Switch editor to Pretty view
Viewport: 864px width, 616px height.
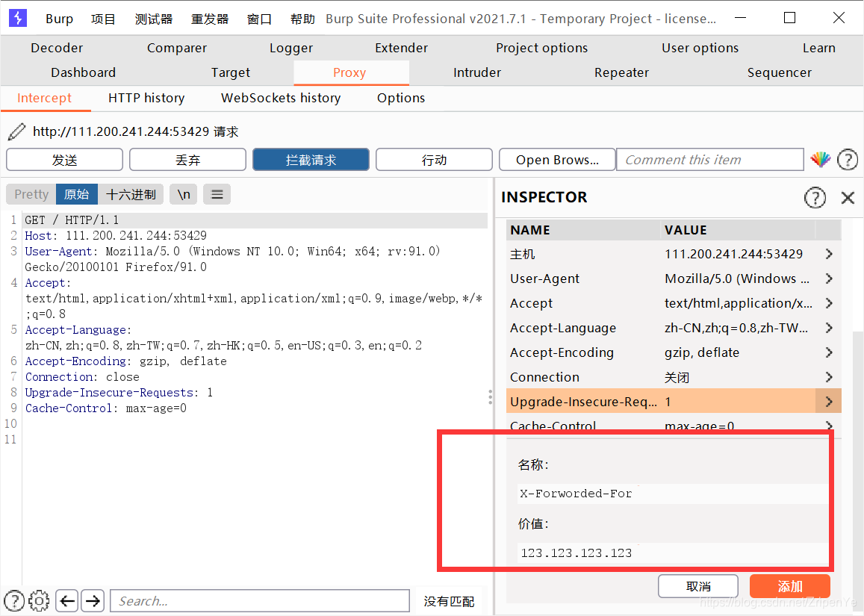31,194
